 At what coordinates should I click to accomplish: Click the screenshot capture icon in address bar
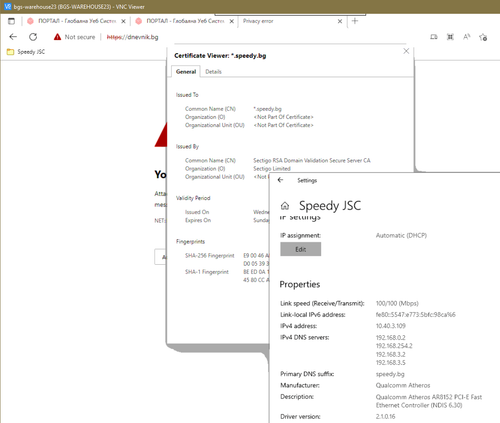click(x=450, y=37)
